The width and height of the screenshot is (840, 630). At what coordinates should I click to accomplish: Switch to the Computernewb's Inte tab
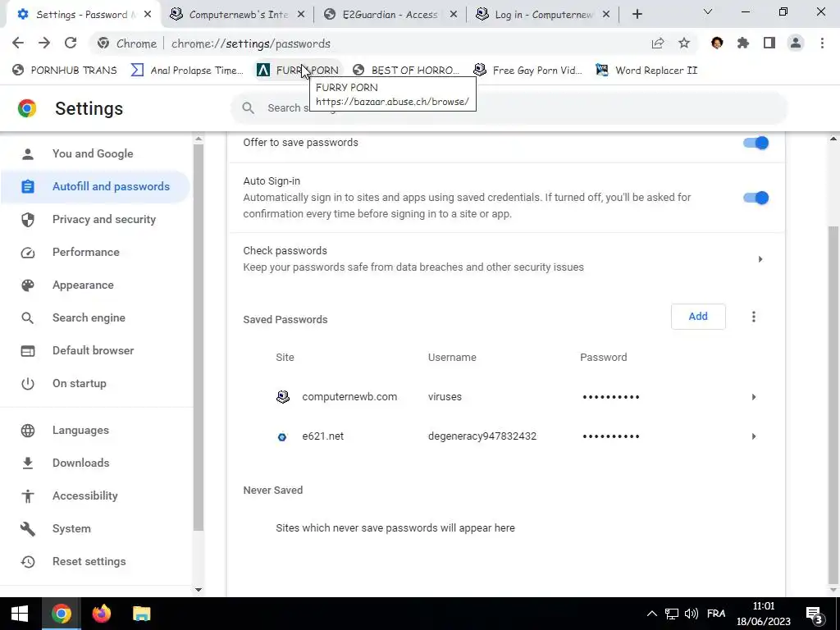(x=237, y=15)
